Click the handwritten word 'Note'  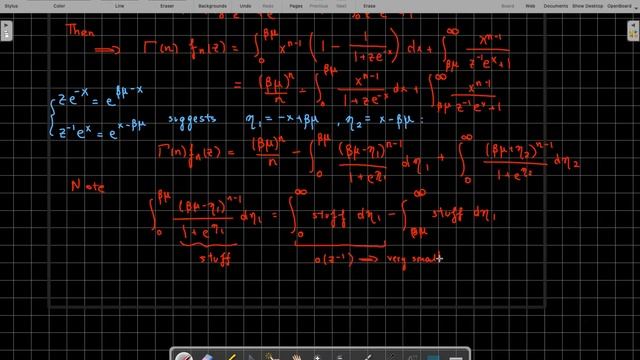pos(88,186)
